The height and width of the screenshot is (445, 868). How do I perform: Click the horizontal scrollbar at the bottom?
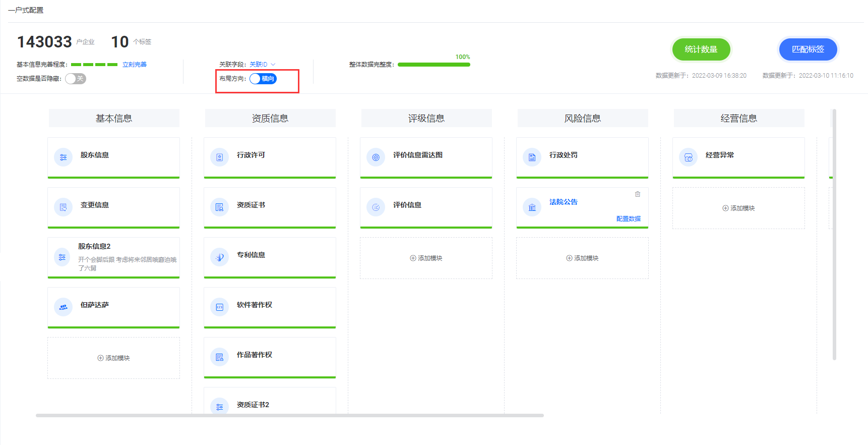[290, 416]
